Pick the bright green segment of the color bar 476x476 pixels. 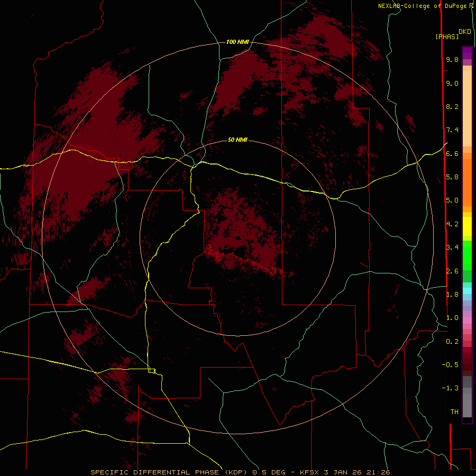467,255
